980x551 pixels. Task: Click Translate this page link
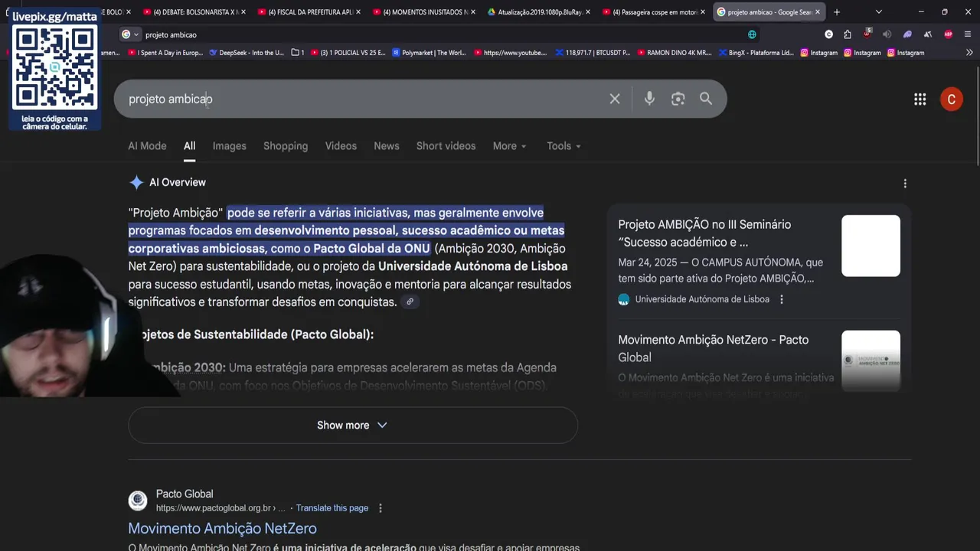(332, 508)
